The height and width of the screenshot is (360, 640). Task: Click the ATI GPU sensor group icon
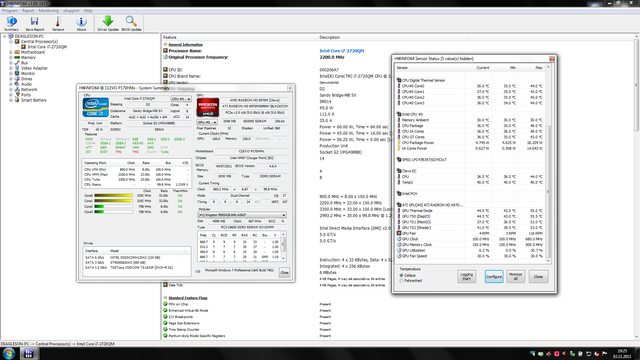(x=399, y=205)
